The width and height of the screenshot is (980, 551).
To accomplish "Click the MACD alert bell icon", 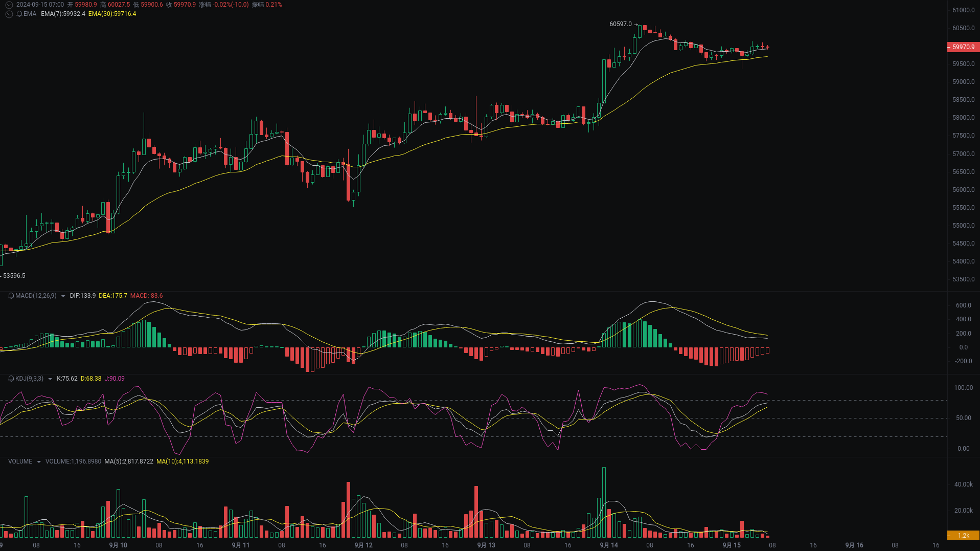I will pos(11,296).
